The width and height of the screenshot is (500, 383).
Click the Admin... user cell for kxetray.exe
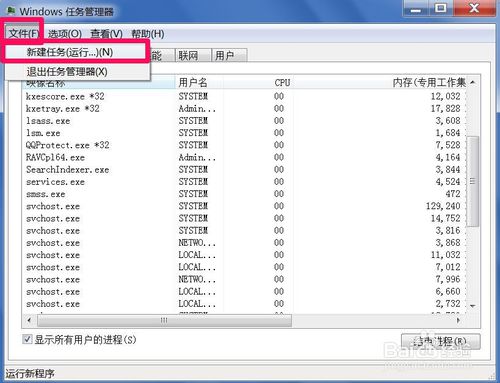point(197,109)
